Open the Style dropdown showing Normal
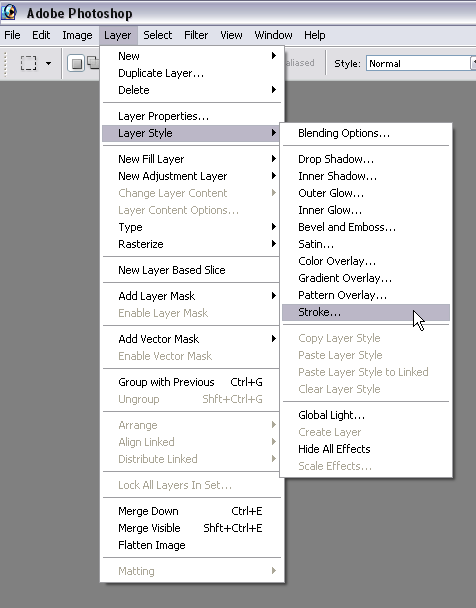The width and height of the screenshot is (476, 608). [x=421, y=63]
